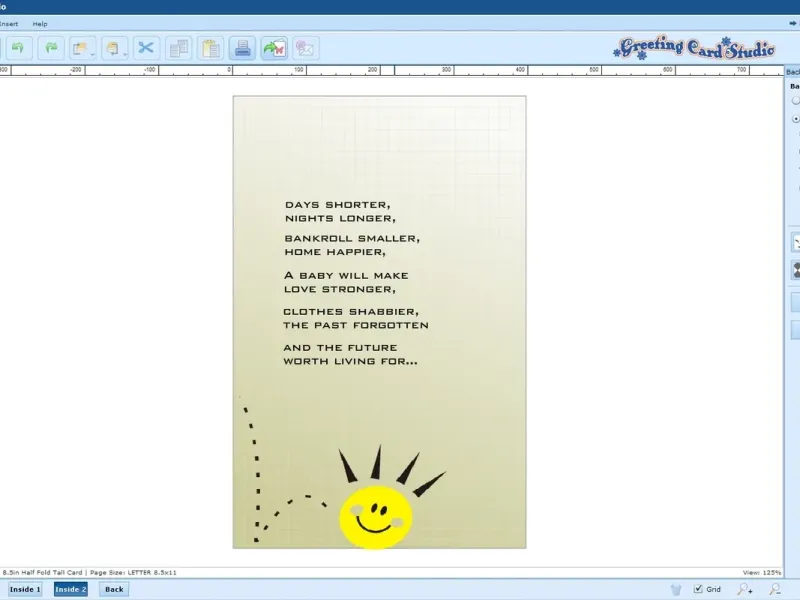
Task: Click the 'DAYS SHORTER,' poem line
Action: [338, 205]
